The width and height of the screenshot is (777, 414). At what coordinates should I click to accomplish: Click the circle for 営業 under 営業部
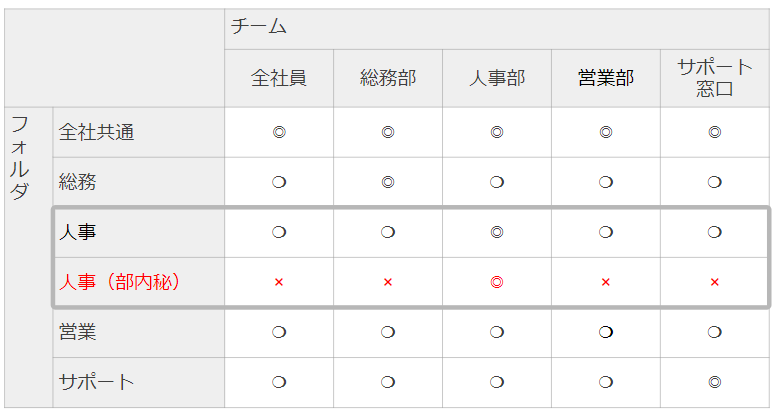pyautogui.click(x=606, y=332)
